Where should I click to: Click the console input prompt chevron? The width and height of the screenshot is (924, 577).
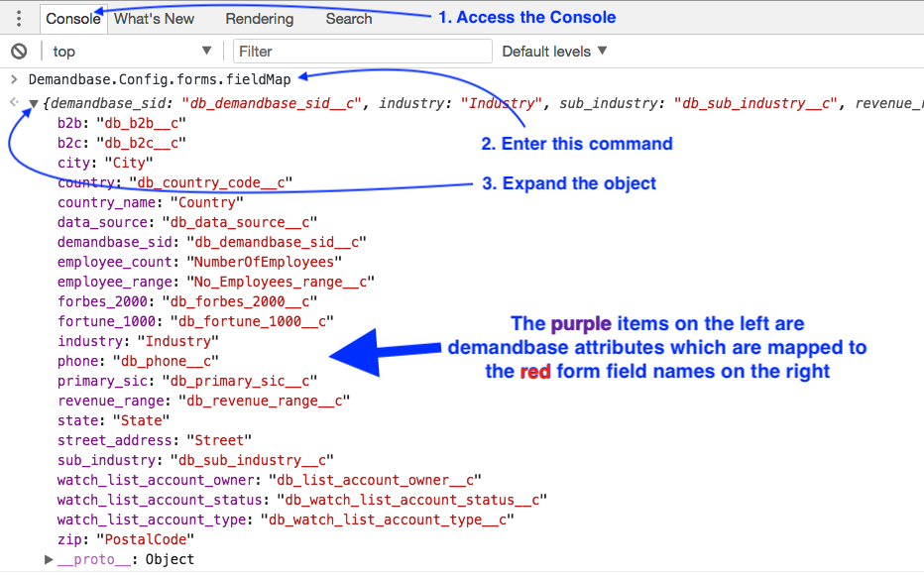pyautogui.click(x=14, y=79)
